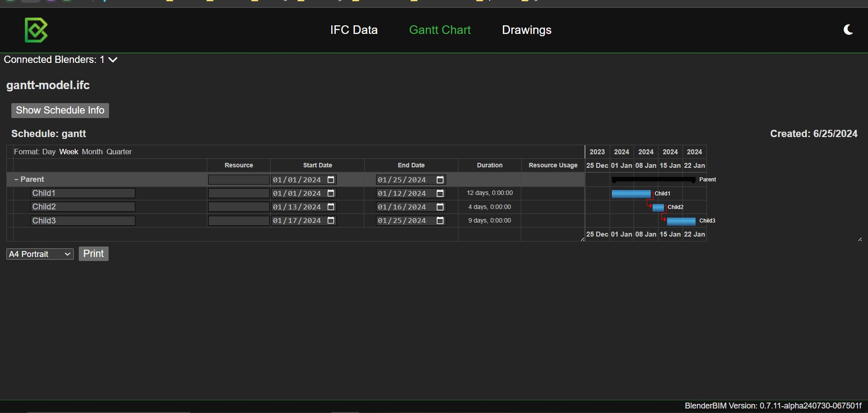This screenshot has width=868, height=413.
Task: Open the A4 Portrait paper size dropdown
Action: click(x=40, y=254)
